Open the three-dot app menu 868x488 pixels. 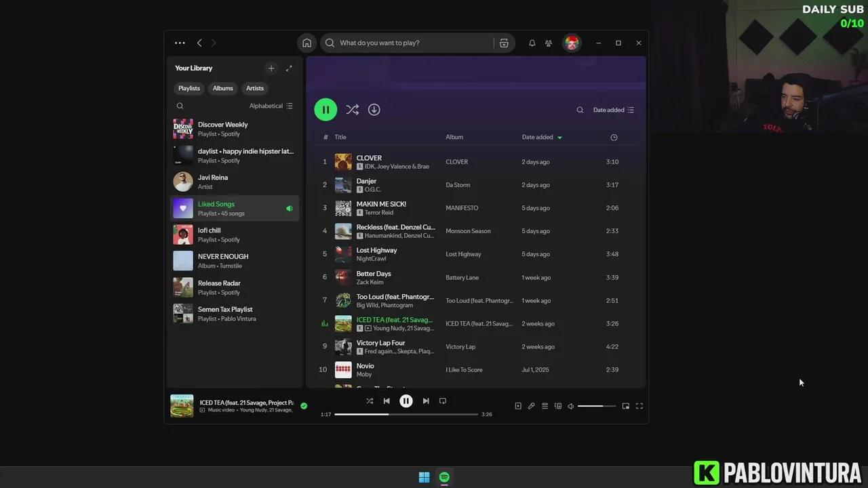(x=180, y=43)
